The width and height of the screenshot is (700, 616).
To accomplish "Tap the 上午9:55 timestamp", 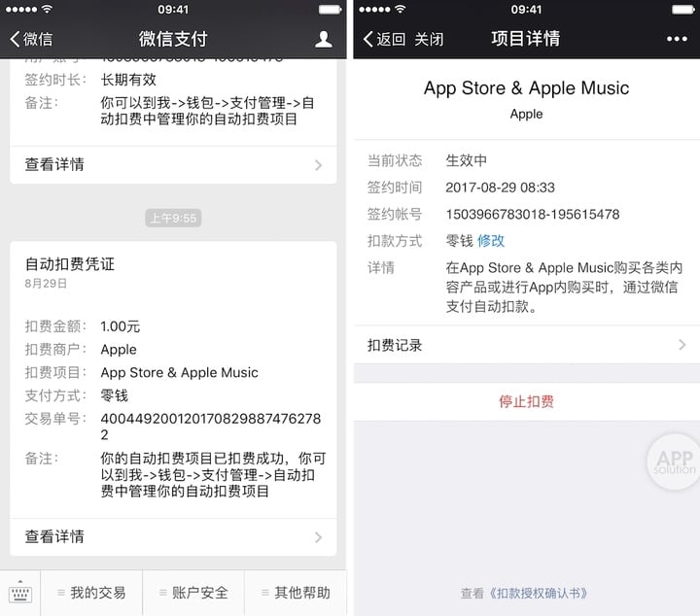I will [173, 218].
